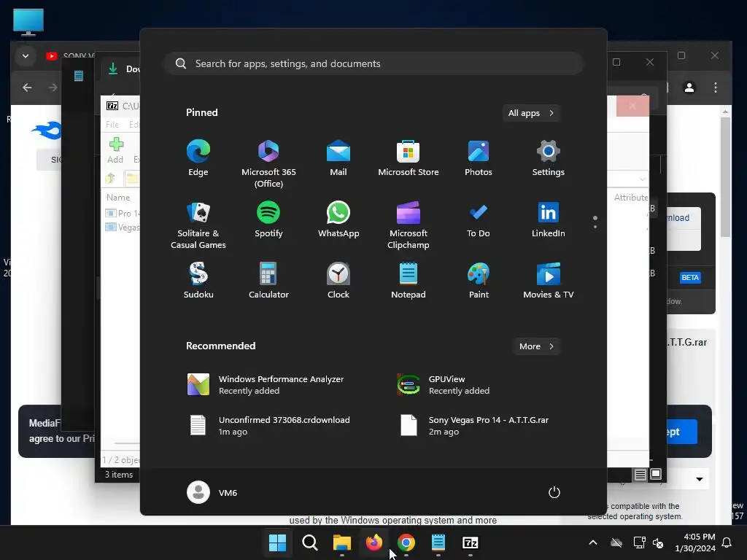Launch Paint
The height and width of the screenshot is (560, 747).
point(479,281)
